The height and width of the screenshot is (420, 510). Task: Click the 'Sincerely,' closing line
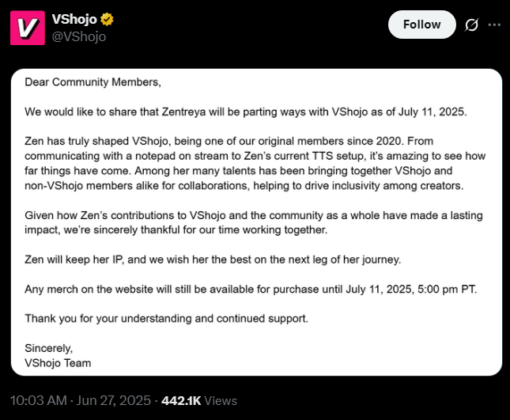point(48,348)
